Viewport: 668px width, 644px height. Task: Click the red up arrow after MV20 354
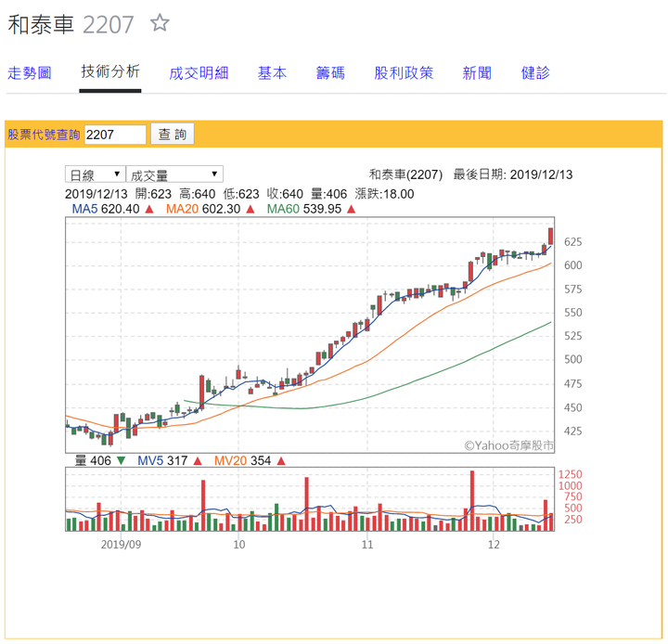click(281, 461)
